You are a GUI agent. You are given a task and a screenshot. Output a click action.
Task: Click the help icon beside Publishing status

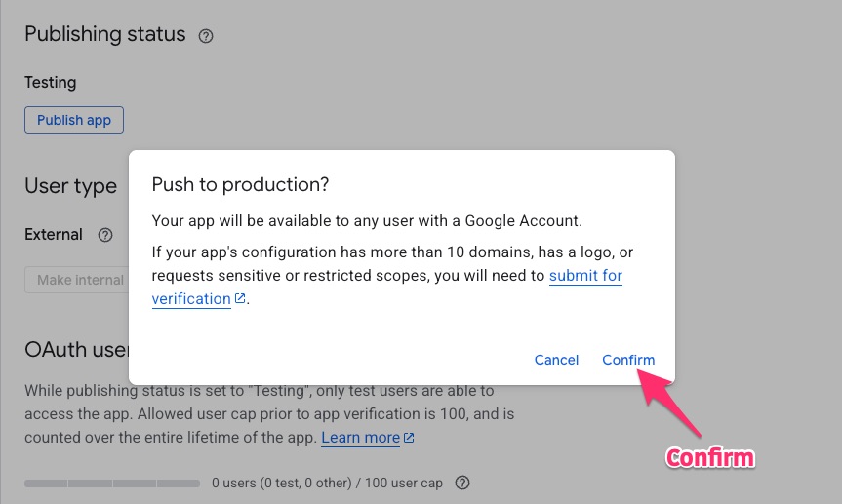(206, 36)
